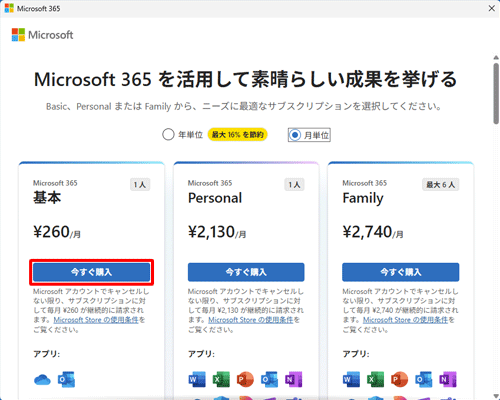
Task: Click the Outlook icon in the Family plan
Action: [x=424, y=379]
